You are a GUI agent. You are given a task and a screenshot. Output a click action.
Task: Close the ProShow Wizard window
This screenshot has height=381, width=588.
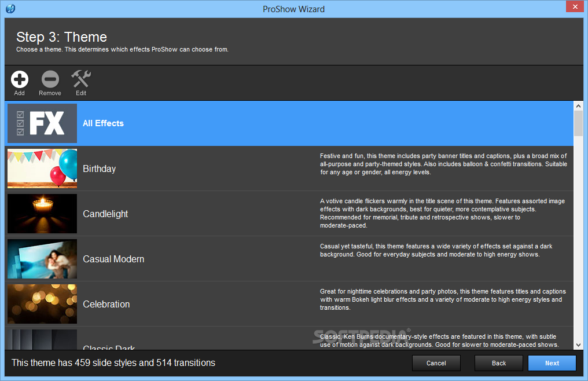575,7
